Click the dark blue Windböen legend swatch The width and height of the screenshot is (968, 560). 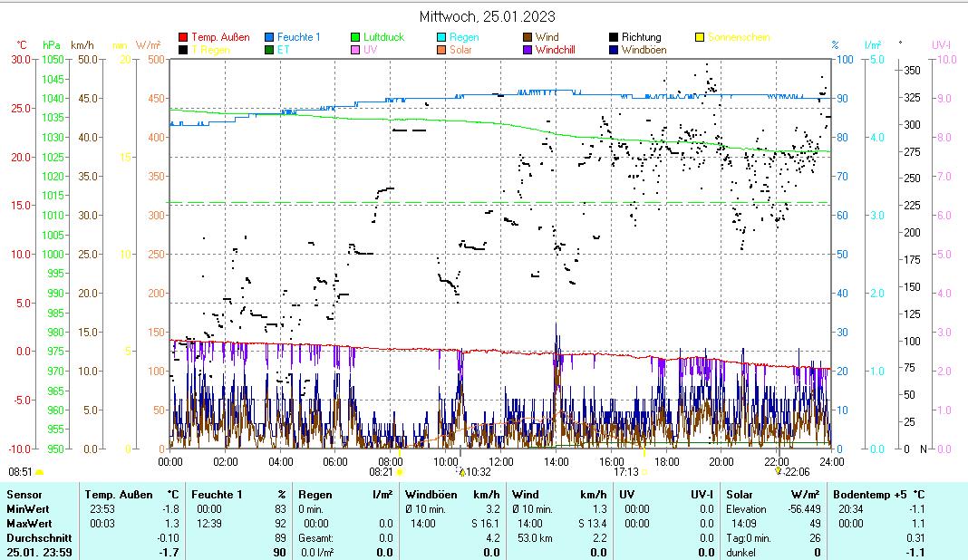tap(614, 50)
